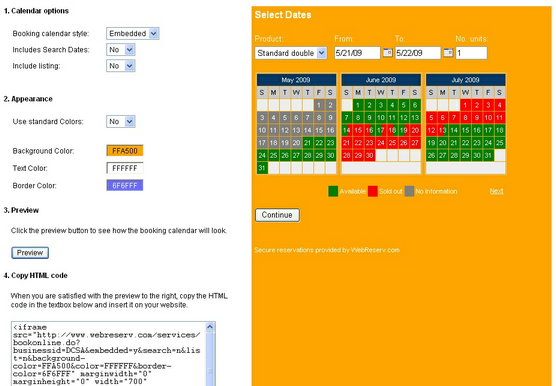Viewport: 556px width, 386px height.
Task: Select May 27 in the May 2009 calendar
Action: coord(296,155)
